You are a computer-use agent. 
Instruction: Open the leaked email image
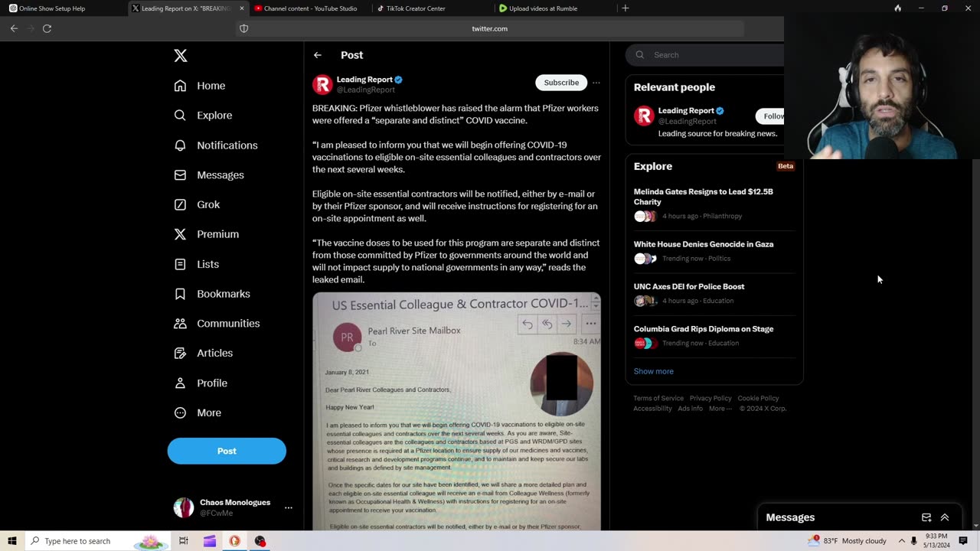(x=456, y=411)
